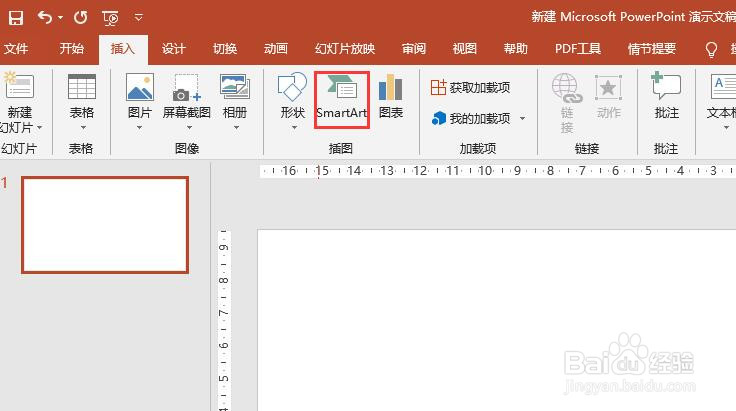This screenshot has height=411, width=736.
Task: Switch to the 开始 tab
Action: click(x=72, y=49)
